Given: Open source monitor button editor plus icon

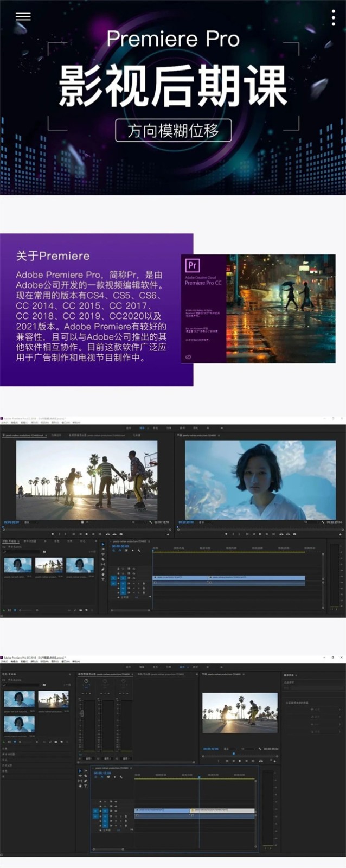Looking at the screenshot, I should [168, 534].
